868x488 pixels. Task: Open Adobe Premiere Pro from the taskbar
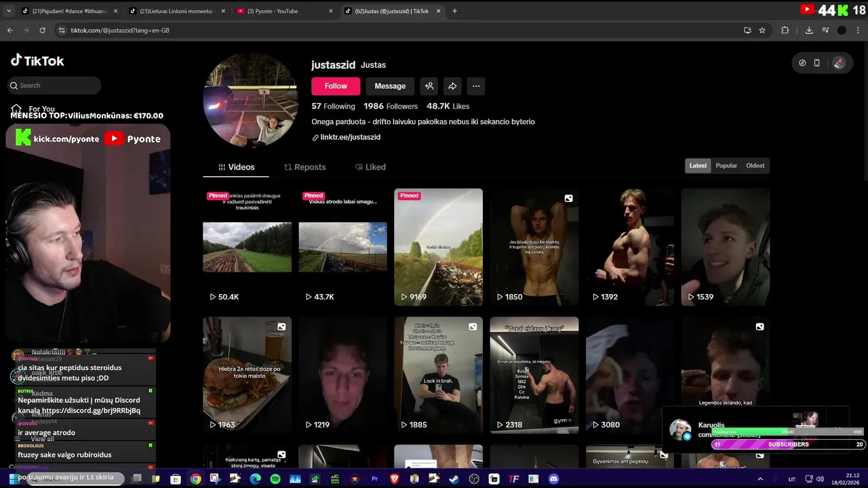pyautogui.click(x=374, y=479)
